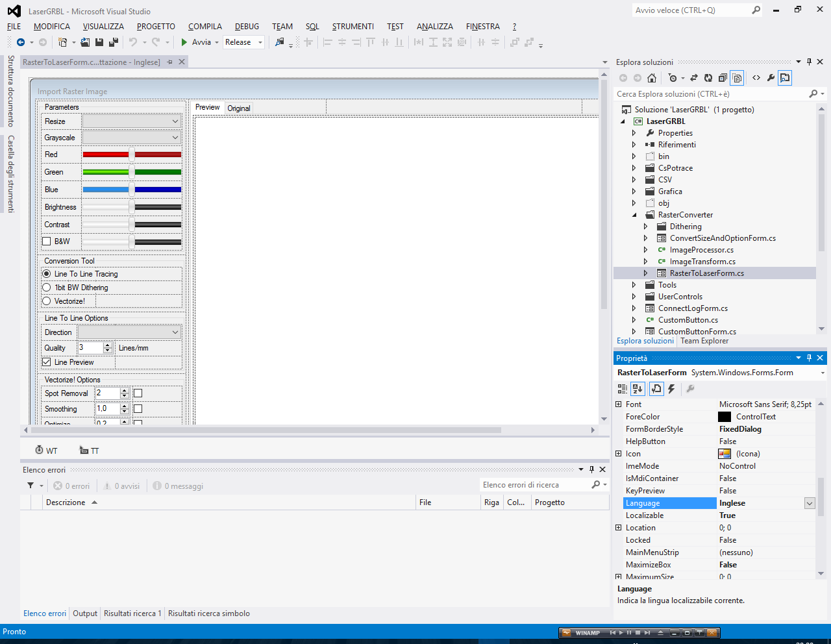Open the STRUMENTI menu
The width and height of the screenshot is (831, 644).
pos(353,27)
